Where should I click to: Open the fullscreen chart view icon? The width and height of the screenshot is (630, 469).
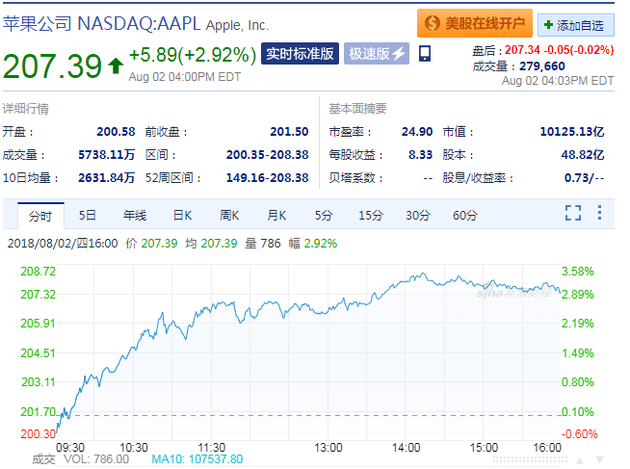573,213
